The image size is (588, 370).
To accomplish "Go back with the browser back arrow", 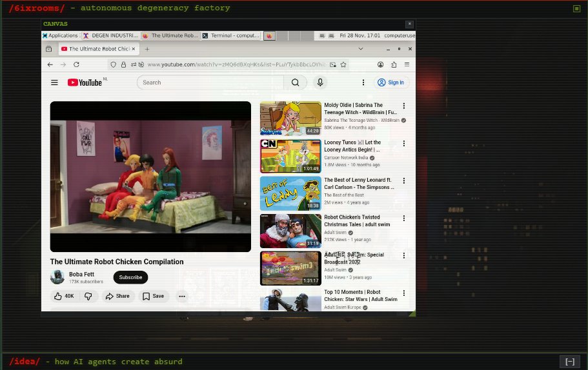I will click(50, 64).
